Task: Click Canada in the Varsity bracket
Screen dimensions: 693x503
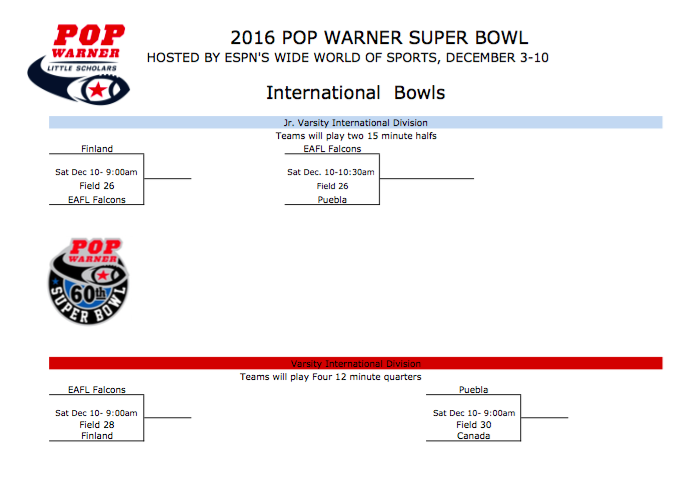Action: pos(474,436)
